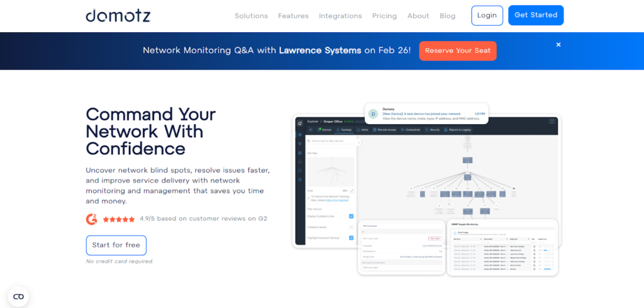Click the Login button
Viewport: 644px width, 308px height.
pos(487,15)
